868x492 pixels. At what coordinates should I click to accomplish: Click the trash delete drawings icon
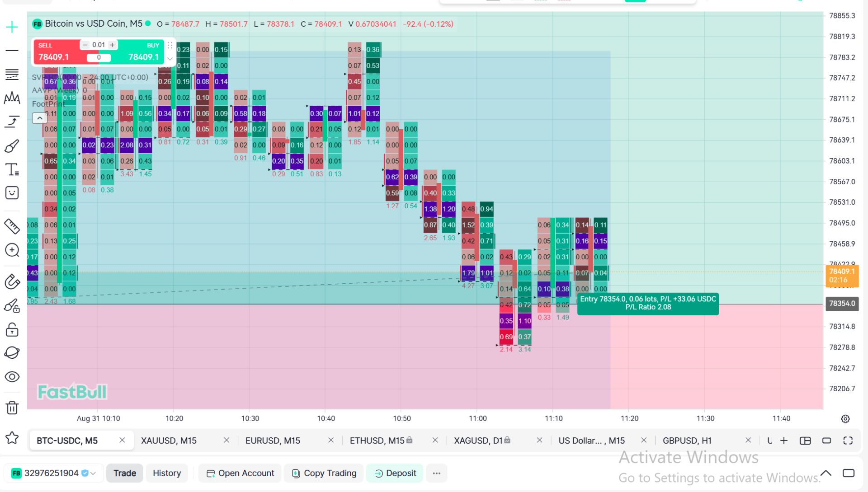pyautogui.click(x=12, y=408)
